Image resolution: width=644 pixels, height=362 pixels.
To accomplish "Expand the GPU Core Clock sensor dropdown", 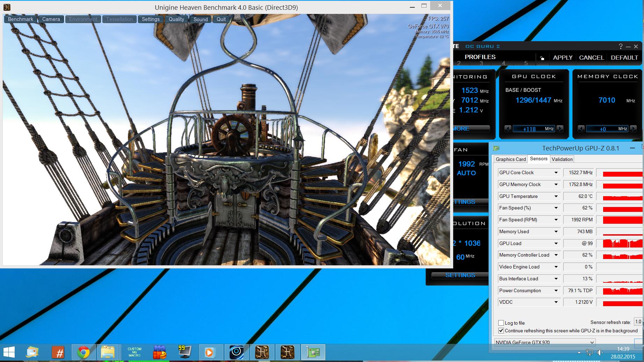I will coord(556,173).
